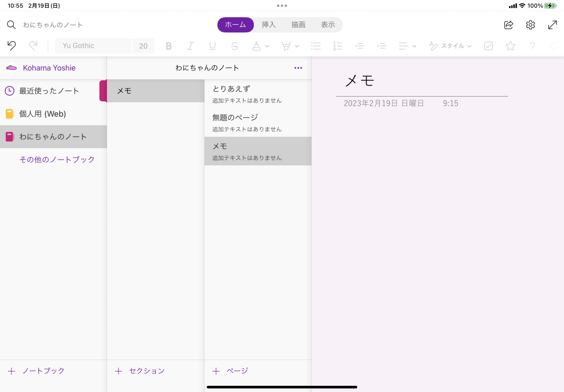Enter full screen with expand arrows

(553, 25)
